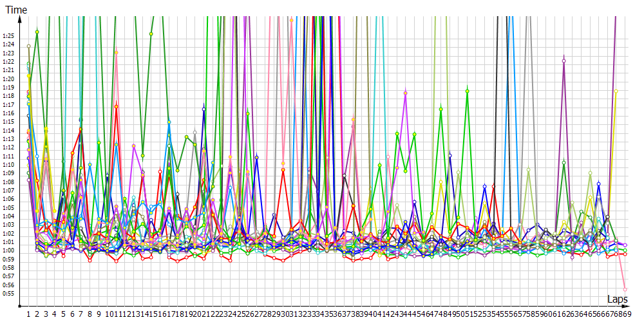This screenshot has width=644, height=322.
Task: Click the 0:55 label on the time axis
Action: point(8,293)
